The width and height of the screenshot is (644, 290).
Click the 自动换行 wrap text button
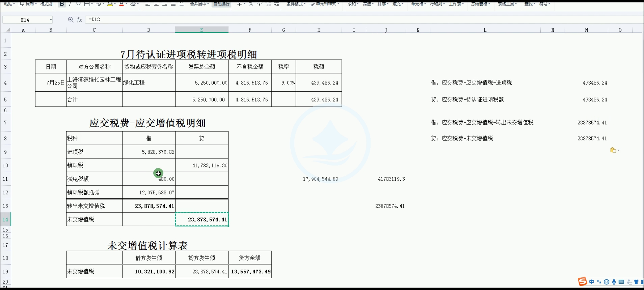tap(221, 4)
